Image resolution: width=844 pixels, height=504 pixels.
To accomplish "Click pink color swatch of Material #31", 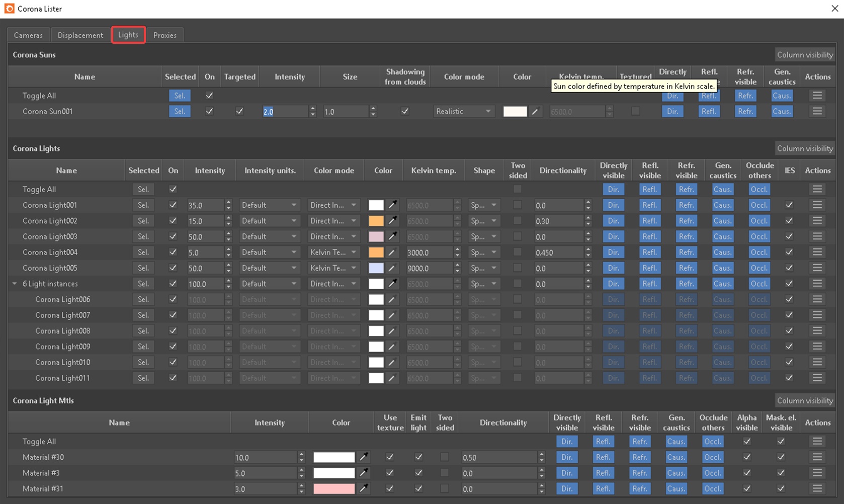I will pyautogui.click(x=334, y=488).
